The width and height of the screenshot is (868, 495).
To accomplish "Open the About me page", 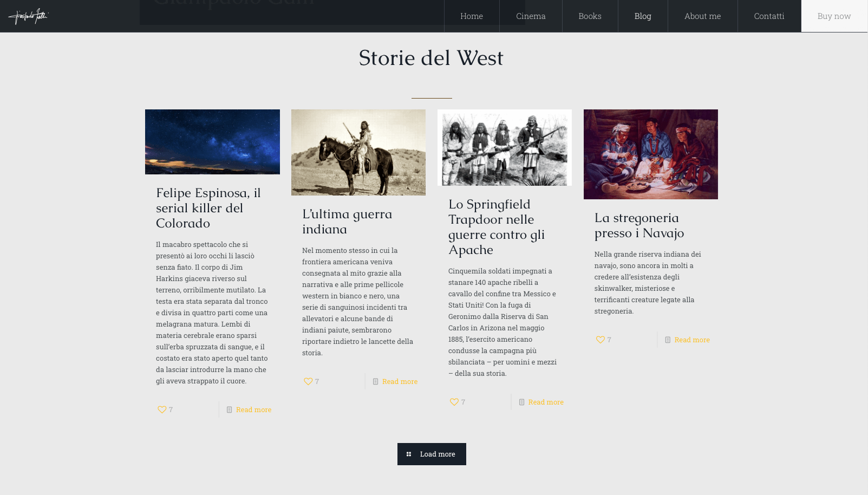I will 702,16.
